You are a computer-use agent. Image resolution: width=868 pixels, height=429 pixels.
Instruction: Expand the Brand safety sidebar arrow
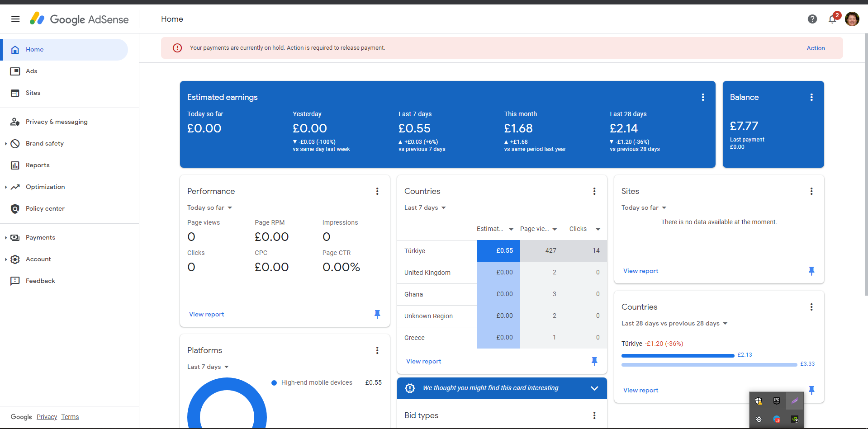click(x=5, y=144)
